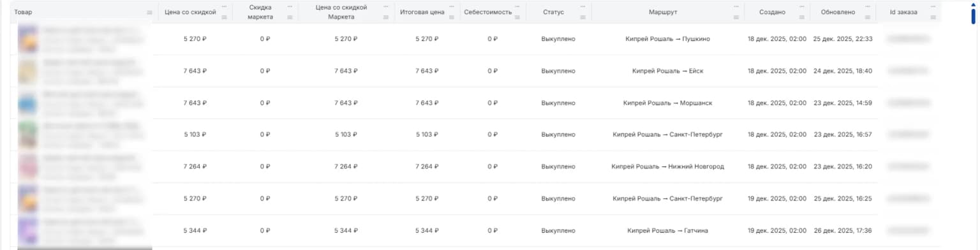
Task: Click Выкуплено status in the Гатчина row
Action: tap(558, 230)
